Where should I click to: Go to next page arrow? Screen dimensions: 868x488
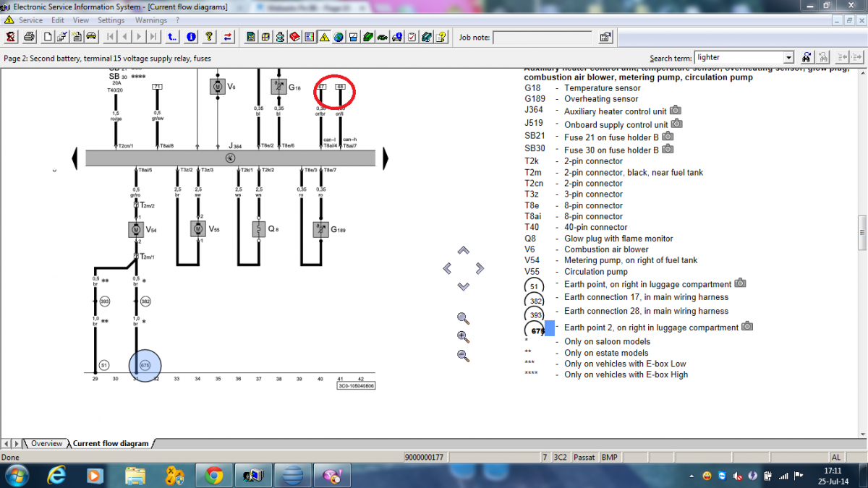pos(139,36)
